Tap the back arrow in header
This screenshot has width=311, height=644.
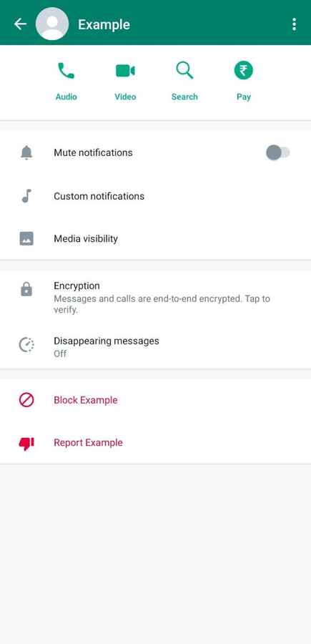coord(20,24)
